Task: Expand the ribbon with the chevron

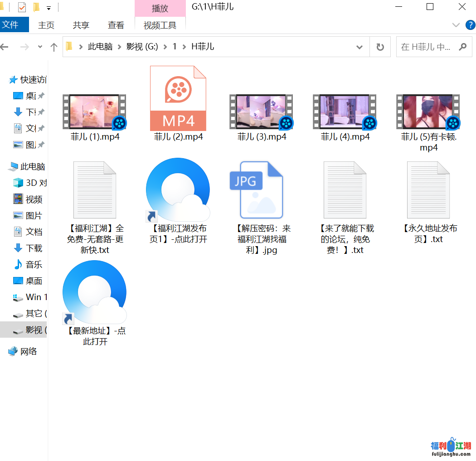Action: click(x=456, y=24)
